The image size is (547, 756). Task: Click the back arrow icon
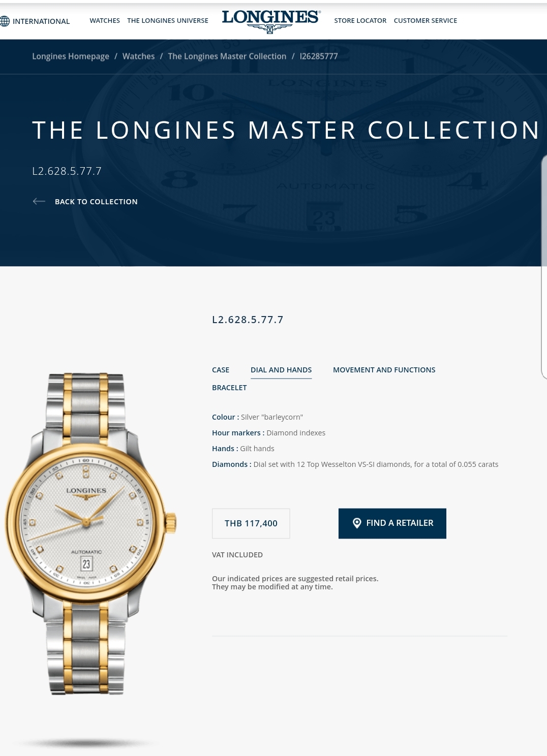click(39, 202)
